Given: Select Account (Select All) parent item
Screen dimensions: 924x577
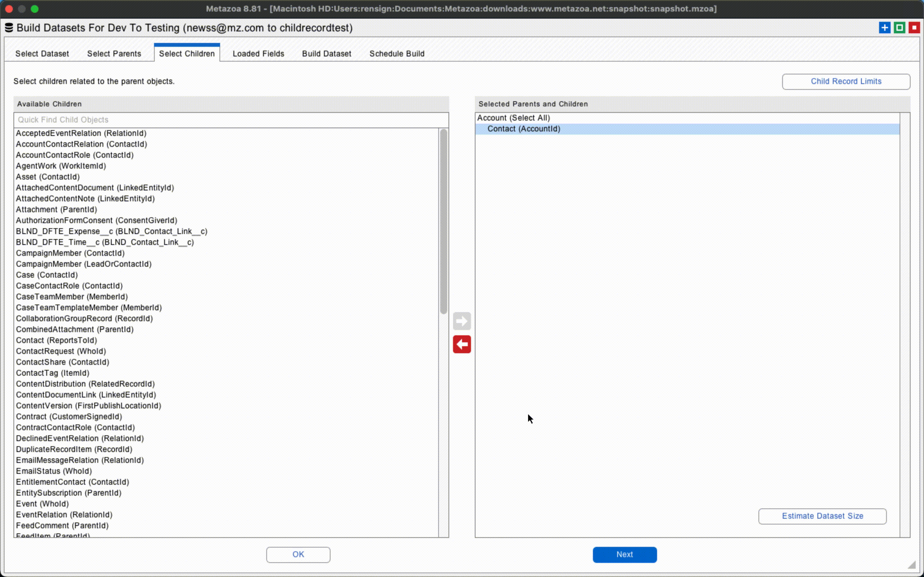Looking at the screenshot, I should [x=513, y=118].
